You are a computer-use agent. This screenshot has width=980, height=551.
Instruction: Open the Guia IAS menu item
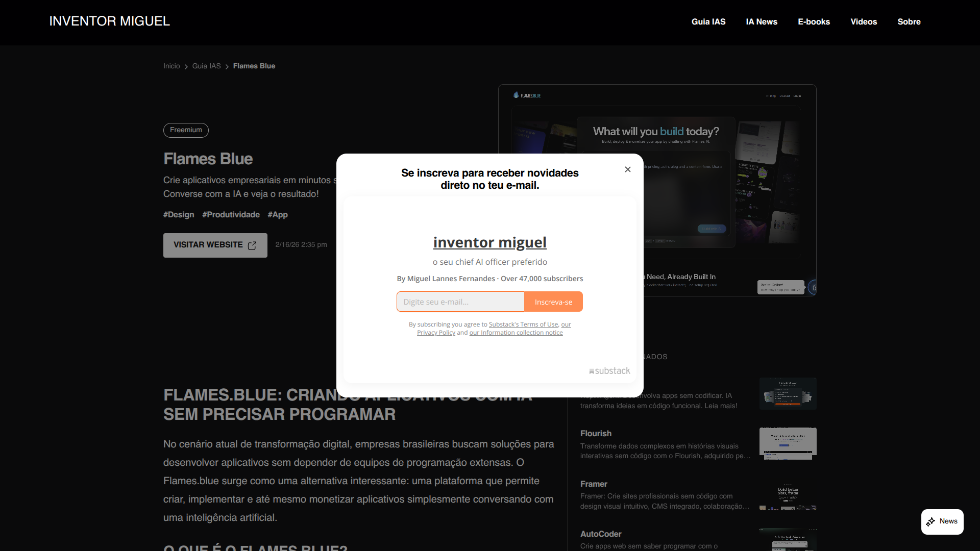click(x=708, y=22)
